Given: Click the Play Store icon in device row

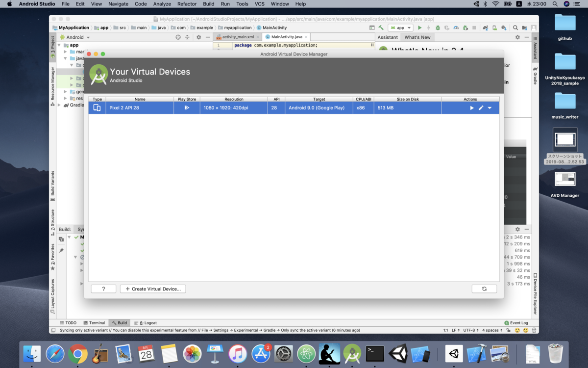Looking at the screenshot, I should (187, 108).
